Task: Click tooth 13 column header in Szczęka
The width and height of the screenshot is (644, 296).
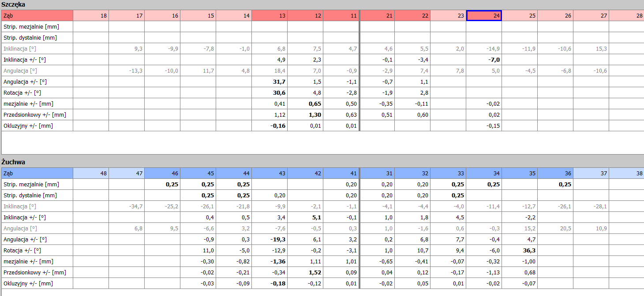Action: tap(270, 16)
